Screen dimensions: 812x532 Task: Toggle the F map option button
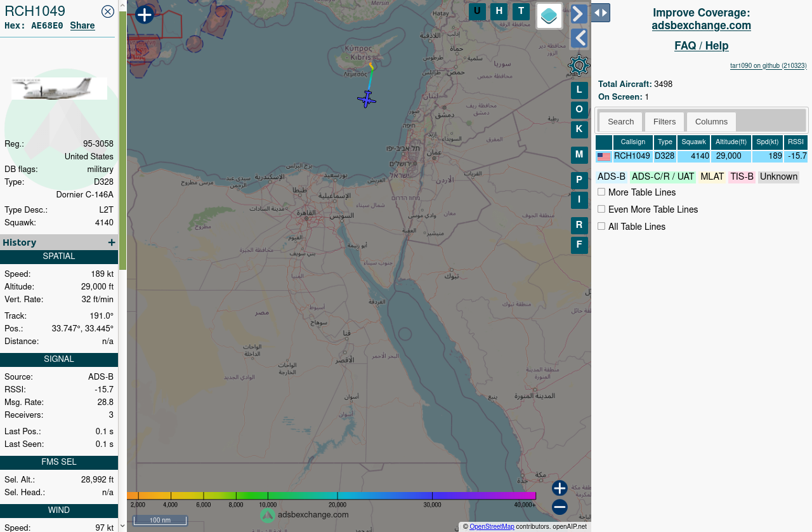[x=579, y=245]
